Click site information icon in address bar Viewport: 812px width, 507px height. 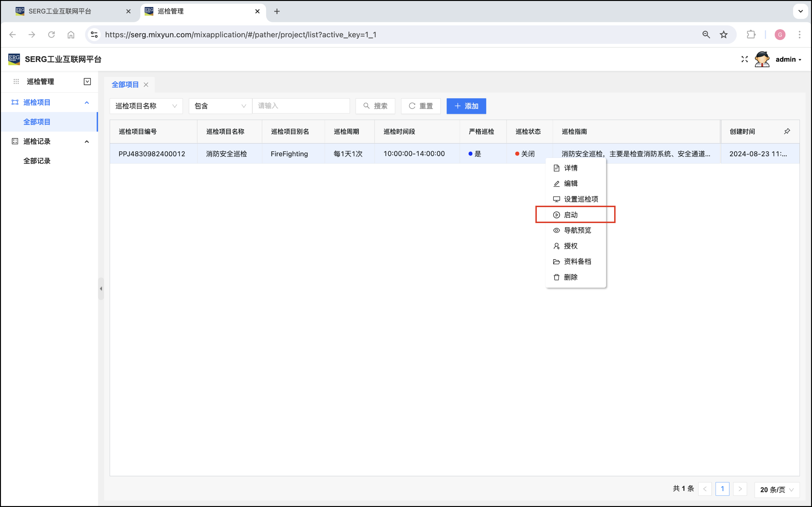pos(94,34)
